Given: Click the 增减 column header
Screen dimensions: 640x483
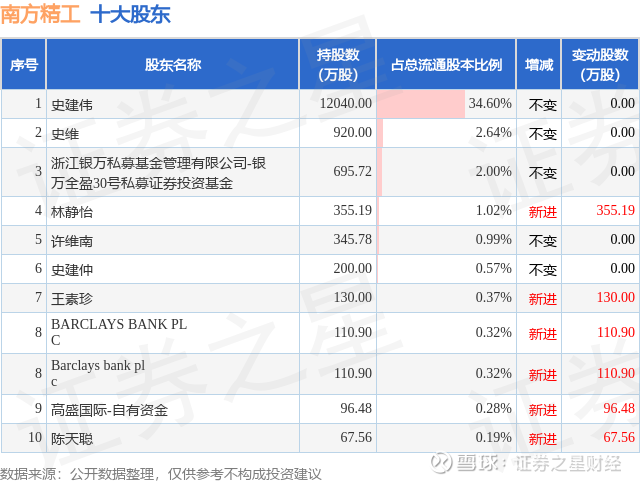Looking at the screenshot, I should click(539, 65).
